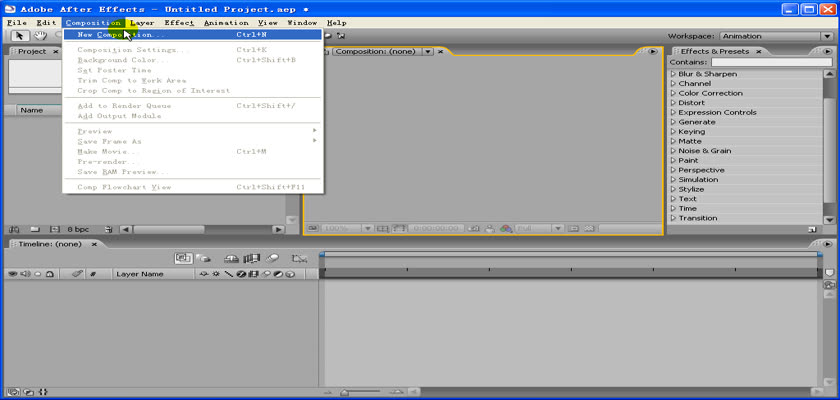
Task: Open the Window menu
Action: pyautogui.click(x=302, y=23)
